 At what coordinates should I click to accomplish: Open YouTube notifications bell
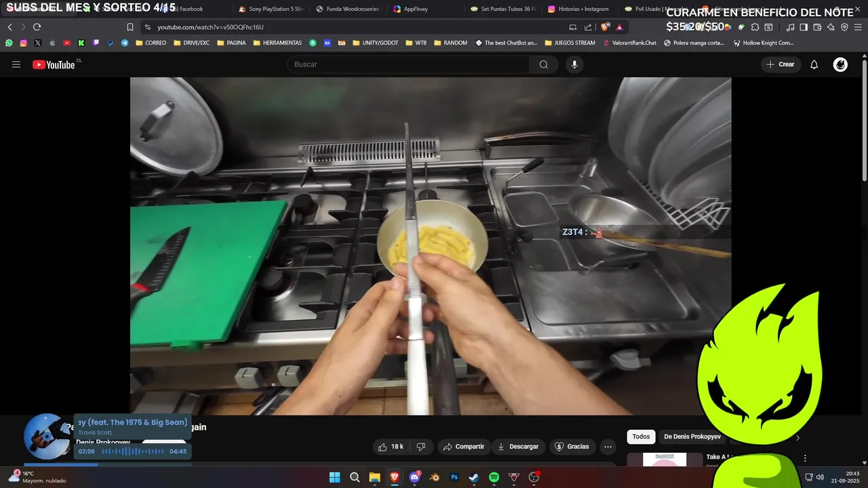coord(814,64)
